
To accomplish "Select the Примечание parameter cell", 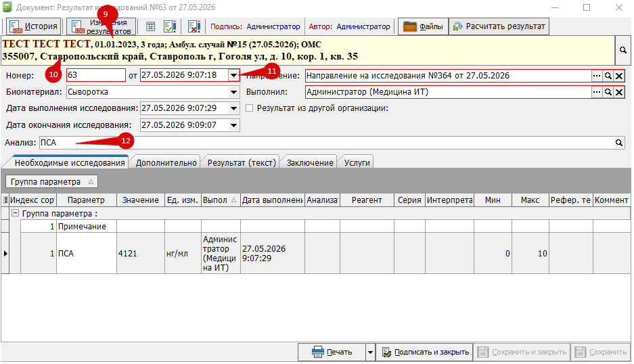I will (87, 227).
